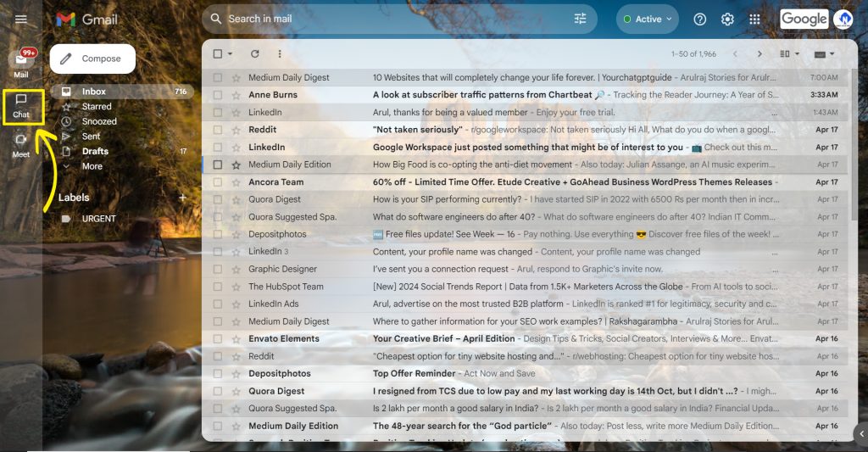Open the main menu hamburger icon

pos(21,20)
